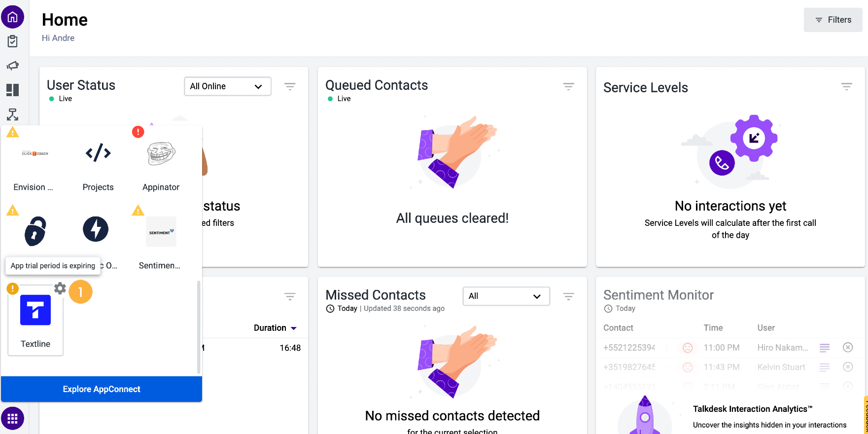The image size is (868, 434).
Task: Select the tasks clipboard icon in sidebar
Action: tap(12, 41)
